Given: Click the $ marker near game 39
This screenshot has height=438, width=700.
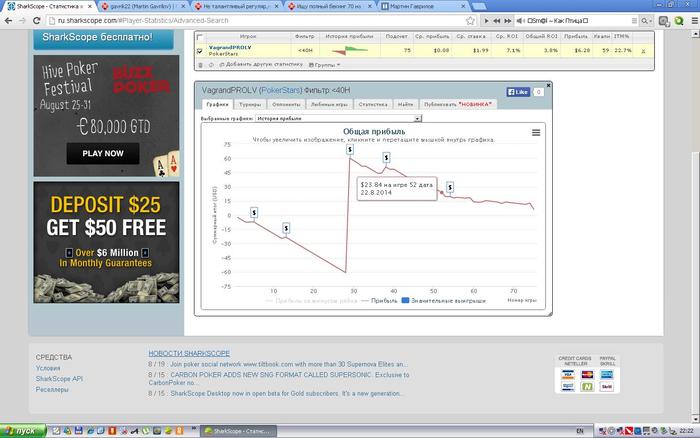Looking at the screenshot, I should point(386,157).
